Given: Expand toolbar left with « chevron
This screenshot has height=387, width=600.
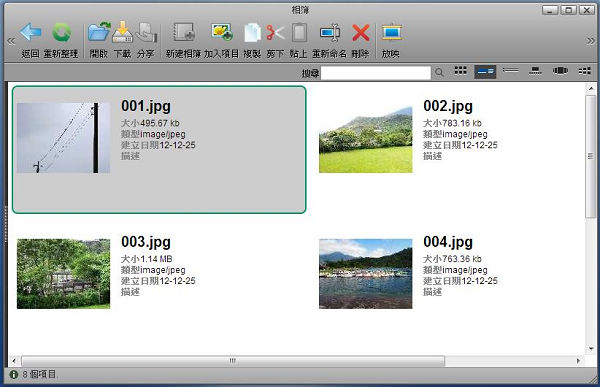Looking at the screenshot, I should tap(11, 41).
